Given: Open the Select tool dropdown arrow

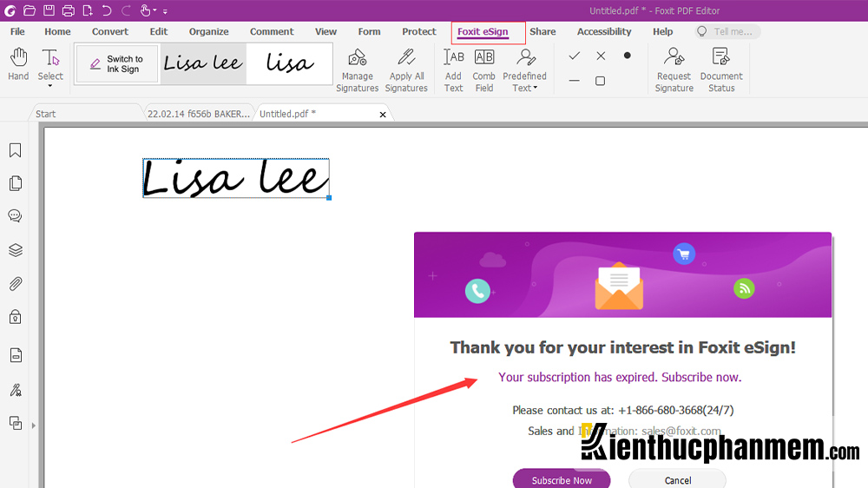Looking at the screenshot, I should 50,88.
